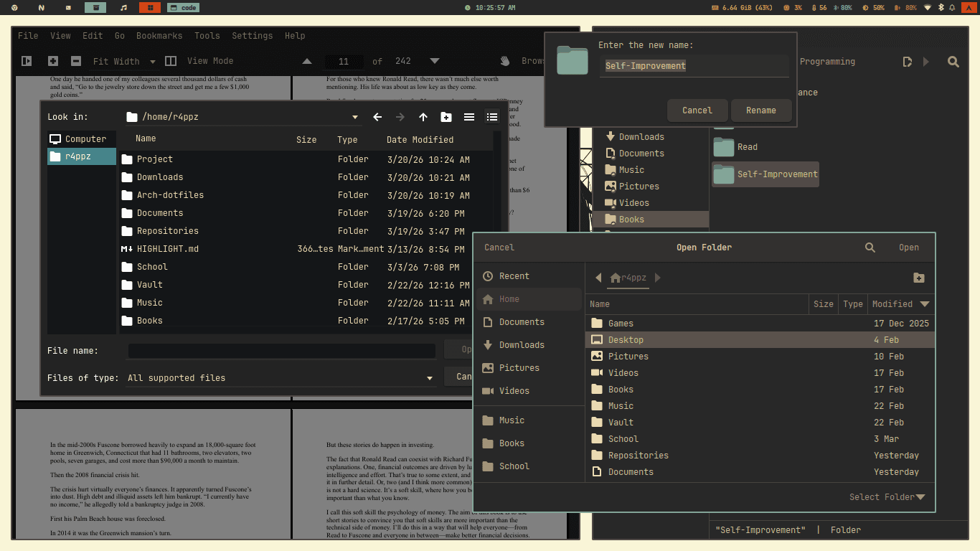Go to parent directory in the Look in dialog
Viewport: 980px width, 551px height.
pyautogui.click(x=423, y=117)
